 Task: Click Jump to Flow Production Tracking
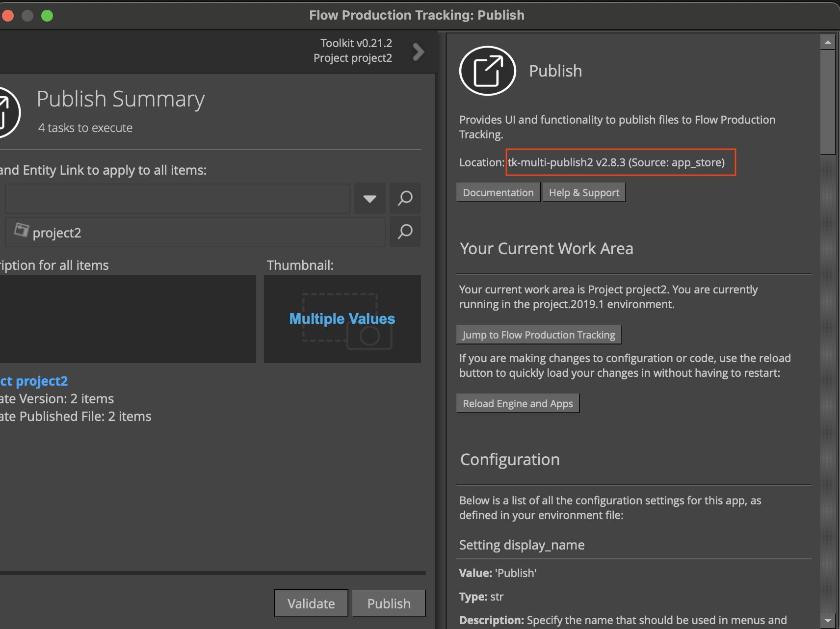[x=538, y=335]
